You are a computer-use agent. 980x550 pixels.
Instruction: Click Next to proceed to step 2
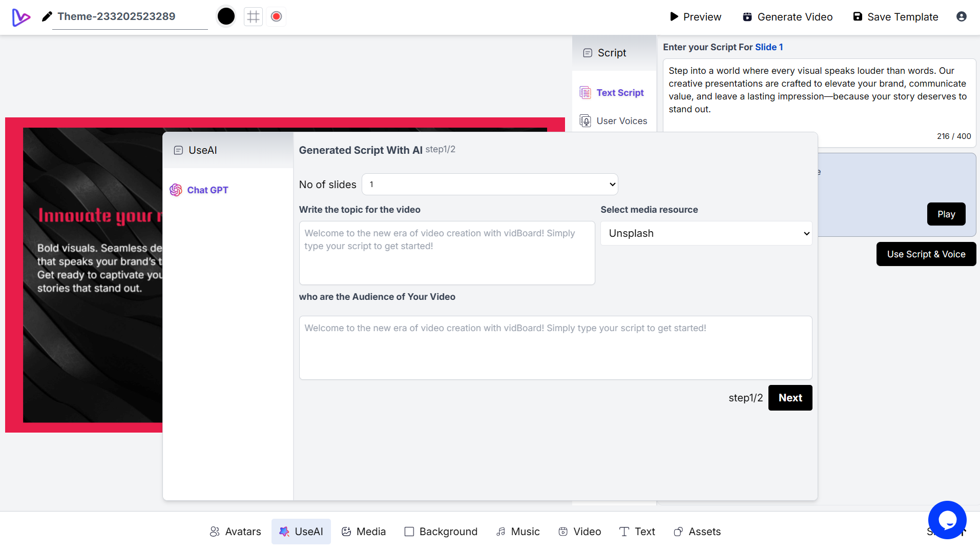(x=789, y=398)
